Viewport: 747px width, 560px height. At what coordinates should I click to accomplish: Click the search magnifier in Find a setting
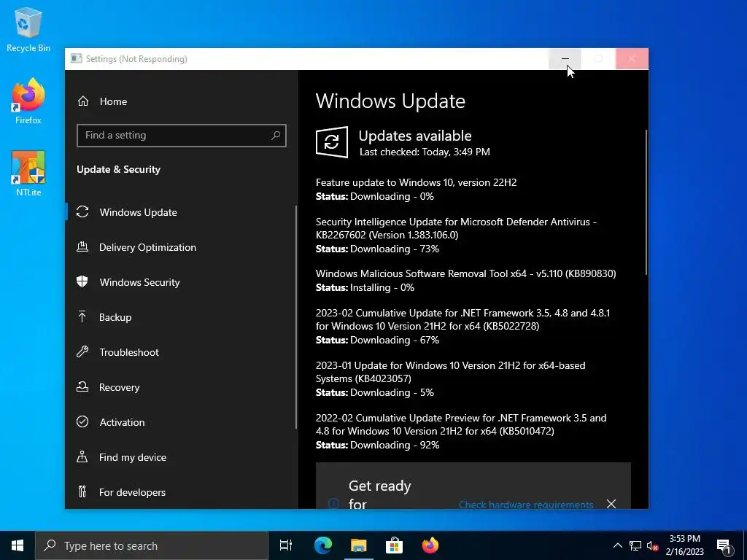tap(275, 135)
